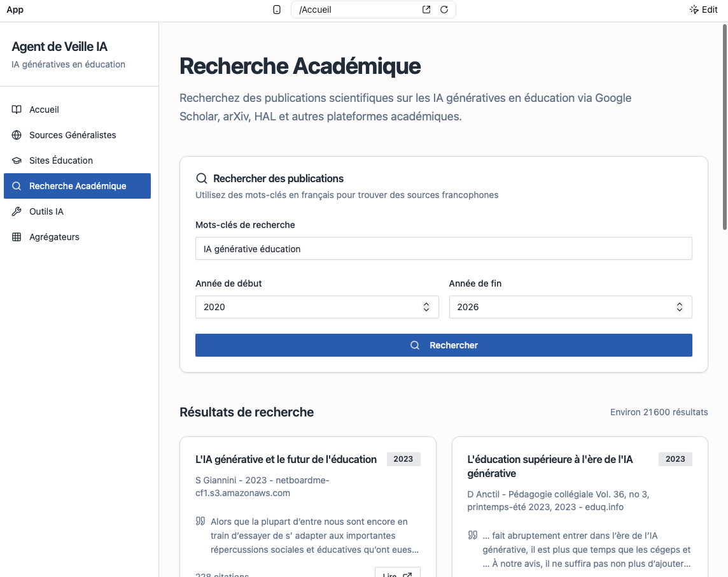Image resolution: width=728 pixels, height=577 pixels.
Task: Click the Mots-clés de recherche text field
Action: [x=443, y=249]
